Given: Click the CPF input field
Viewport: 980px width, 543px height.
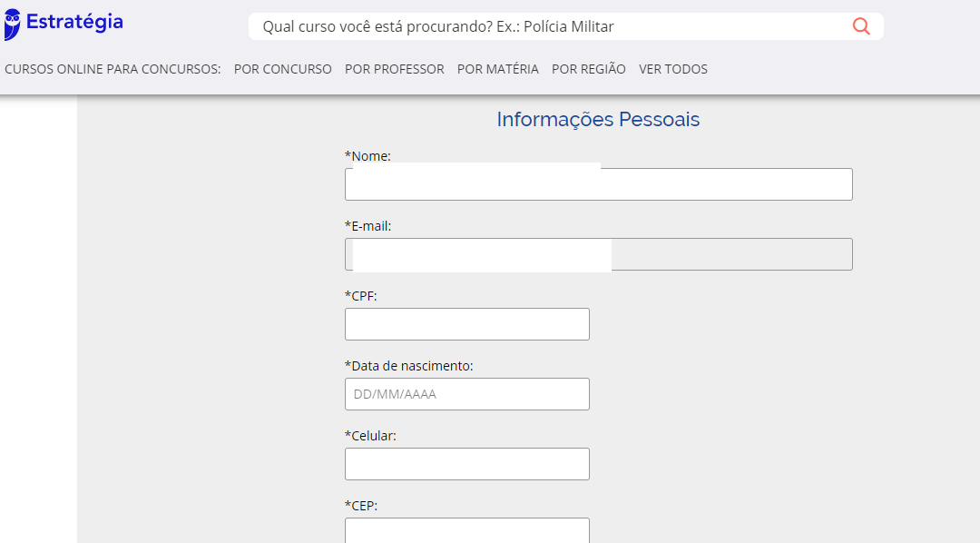Looking at the screenshot, I should 467,324.
